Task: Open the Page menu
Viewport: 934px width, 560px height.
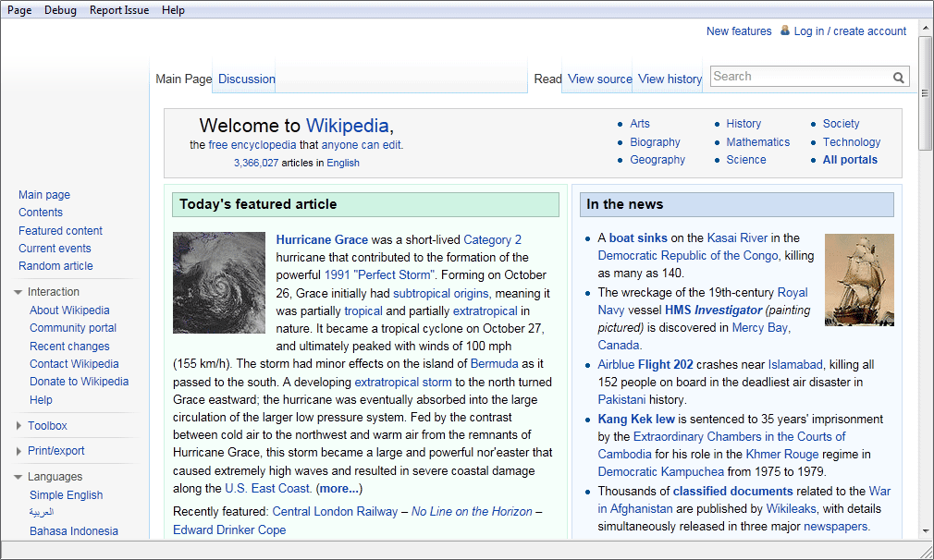Action: (19, 10)
